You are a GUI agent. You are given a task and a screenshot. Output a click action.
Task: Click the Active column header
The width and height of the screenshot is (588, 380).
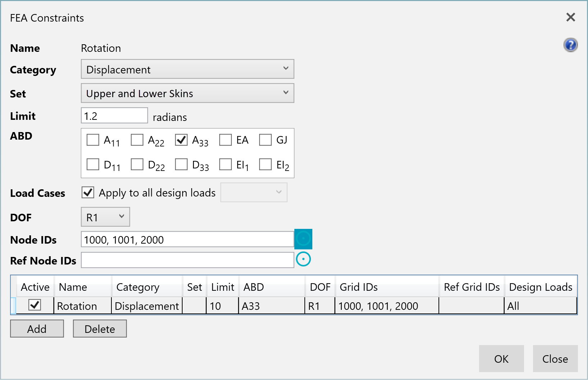[35, 287]
